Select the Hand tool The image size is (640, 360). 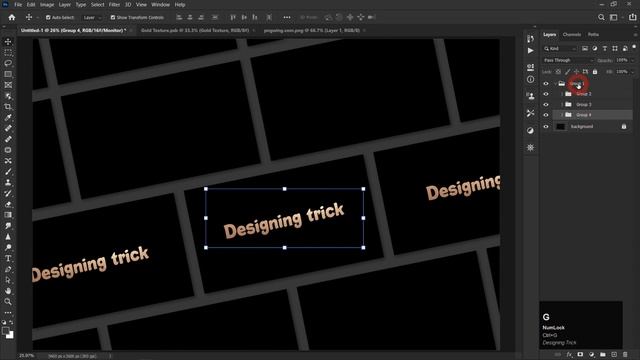(x=8, y=291)
